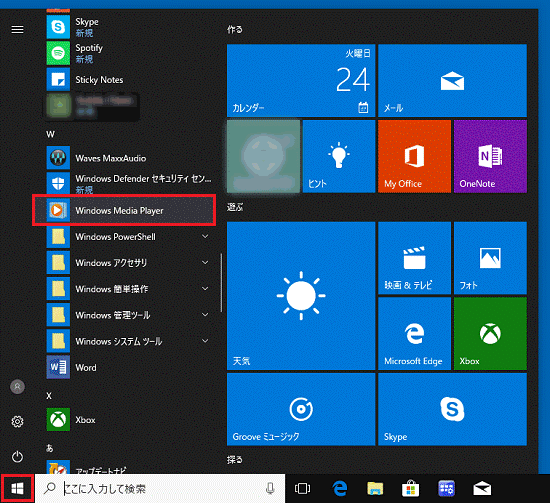Click the 作る group heading

[234, 29]
